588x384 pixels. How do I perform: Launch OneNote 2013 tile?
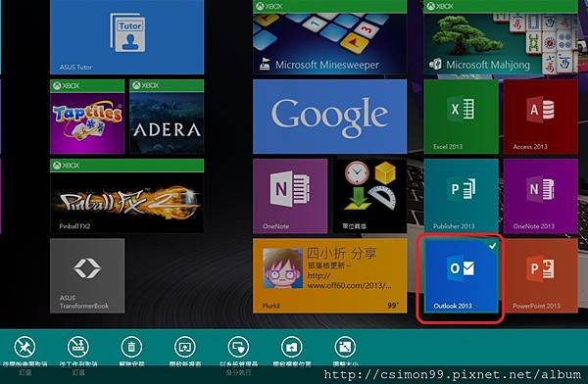(540, 196)
